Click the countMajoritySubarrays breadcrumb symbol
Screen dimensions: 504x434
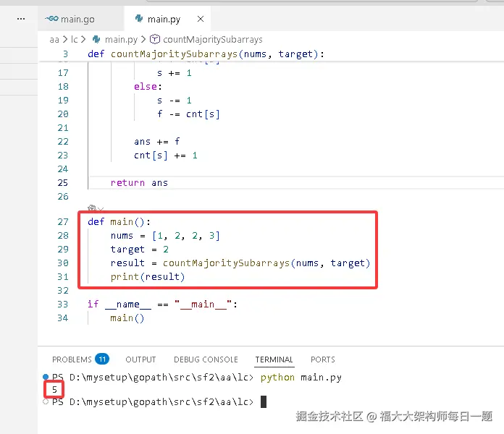point(213,40)
